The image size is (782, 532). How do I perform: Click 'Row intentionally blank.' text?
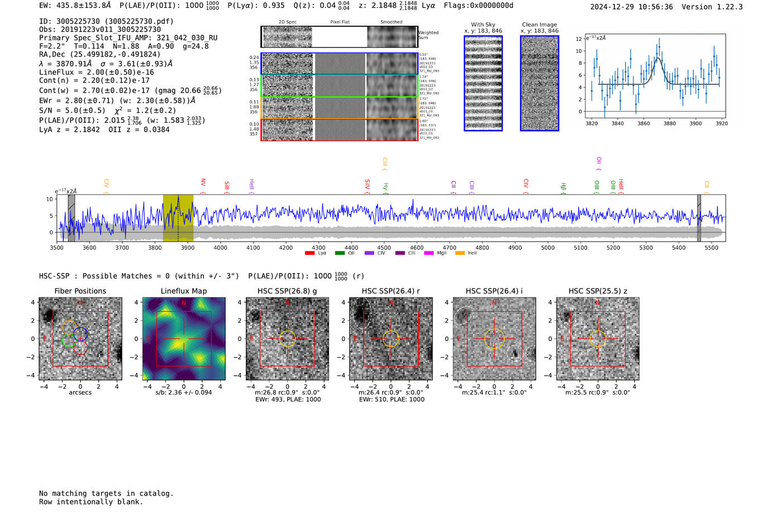click(x=91, y=502)
